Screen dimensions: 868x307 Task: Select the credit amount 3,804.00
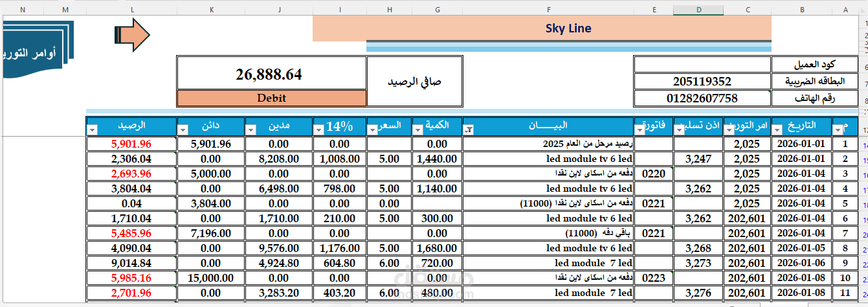click(211, 203)
